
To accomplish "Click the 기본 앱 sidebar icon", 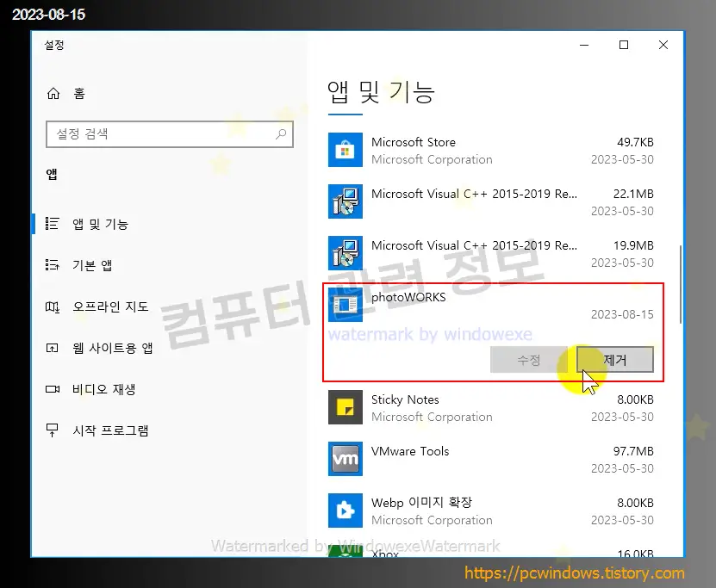I will coord(52,264).
